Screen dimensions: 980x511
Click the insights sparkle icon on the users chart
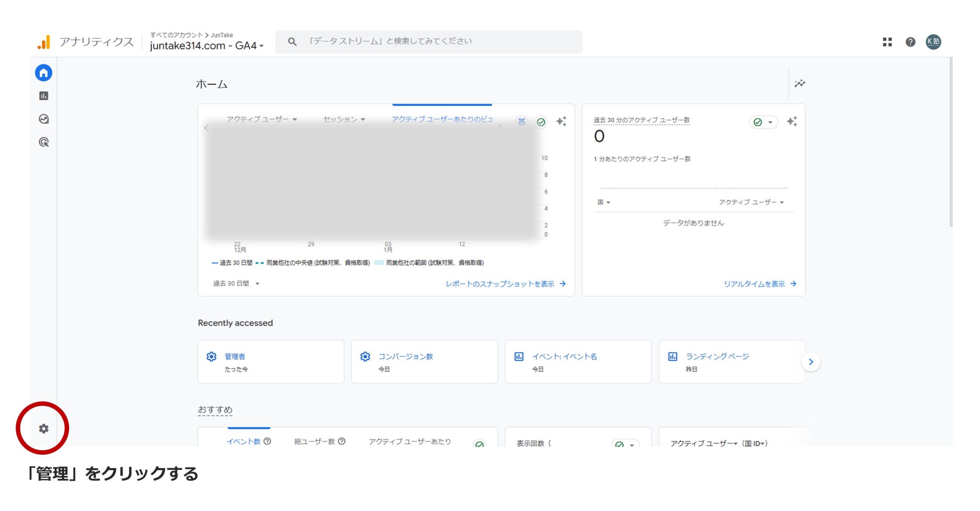(562, 122)
